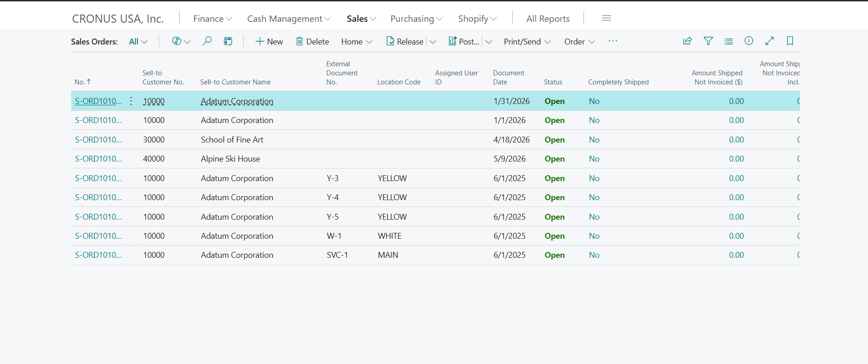Open row options for Adatum 1/31/2026 order
868x364 pixels.
coord(131,101)
